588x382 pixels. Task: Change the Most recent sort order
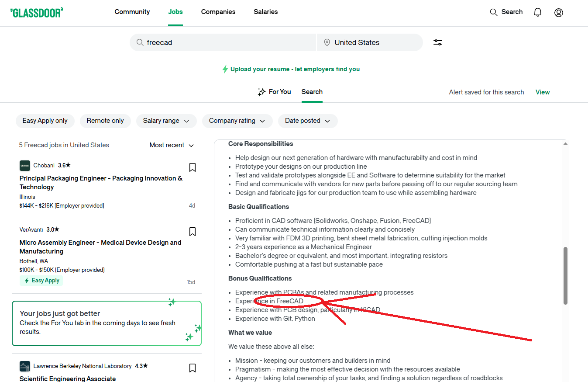coord(172,145)
